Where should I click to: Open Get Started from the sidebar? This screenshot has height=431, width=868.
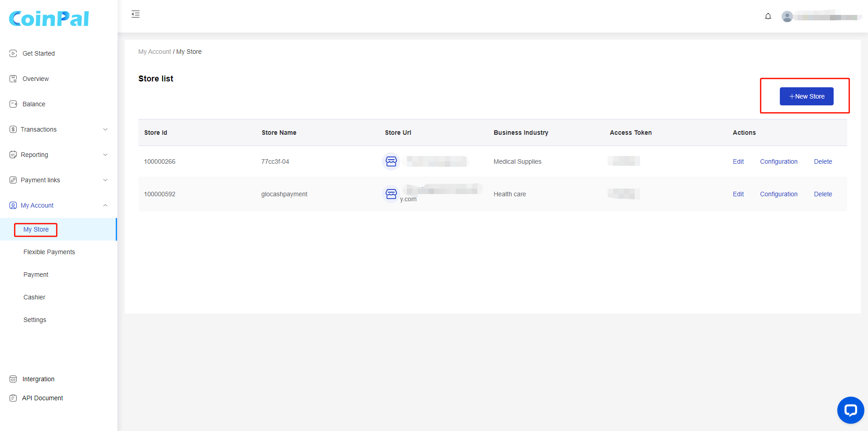(x=38, y=53)
